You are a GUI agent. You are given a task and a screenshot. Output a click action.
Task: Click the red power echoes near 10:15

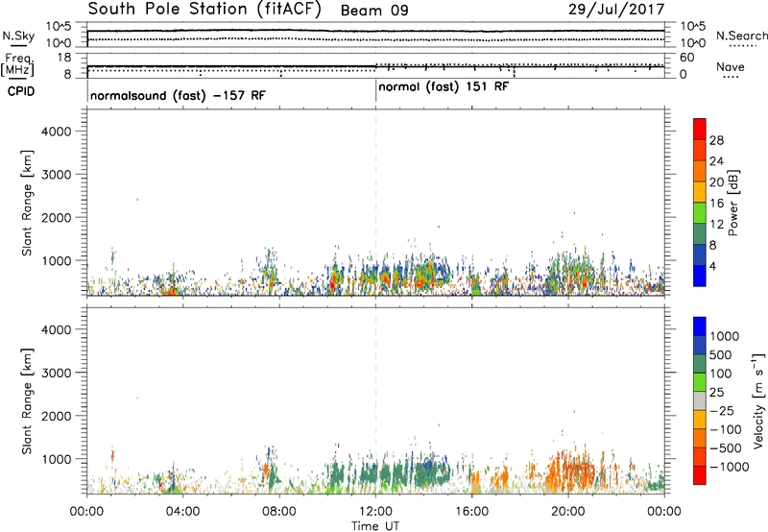click(333, 282)
